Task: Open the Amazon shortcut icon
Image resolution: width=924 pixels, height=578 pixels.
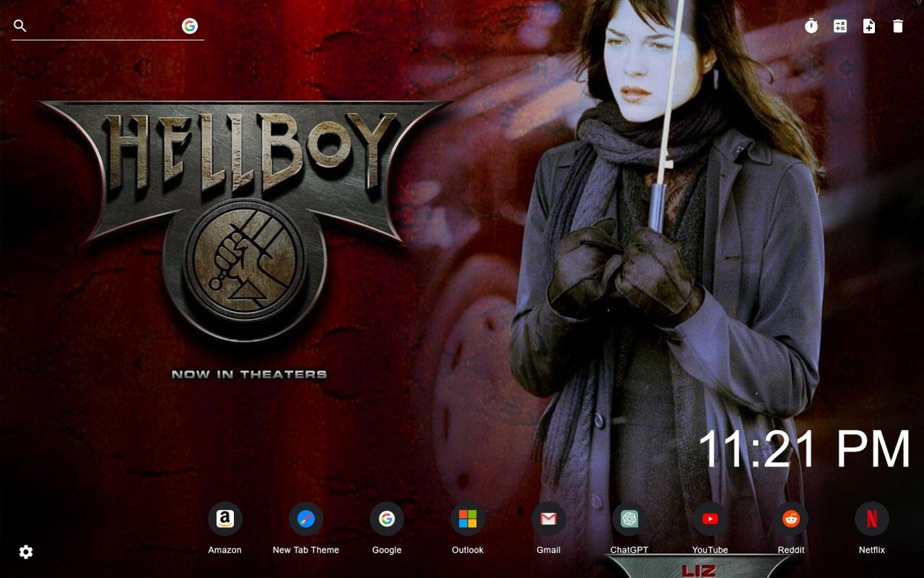Action: (225, 519)
